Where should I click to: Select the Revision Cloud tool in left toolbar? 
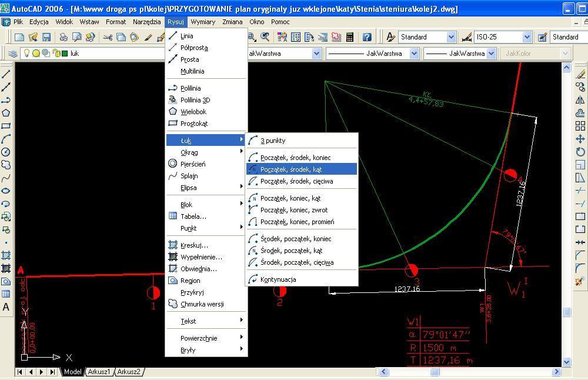6,165
